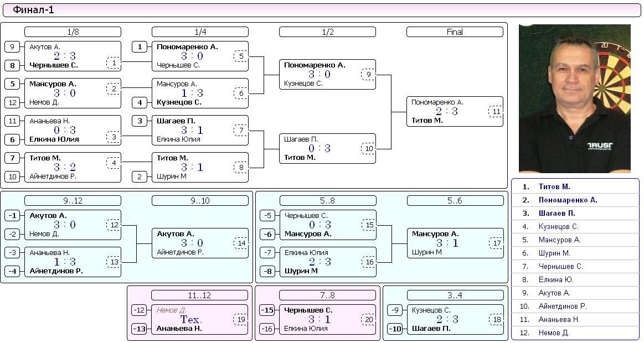Click match number 5 badge

pos(241,56)
